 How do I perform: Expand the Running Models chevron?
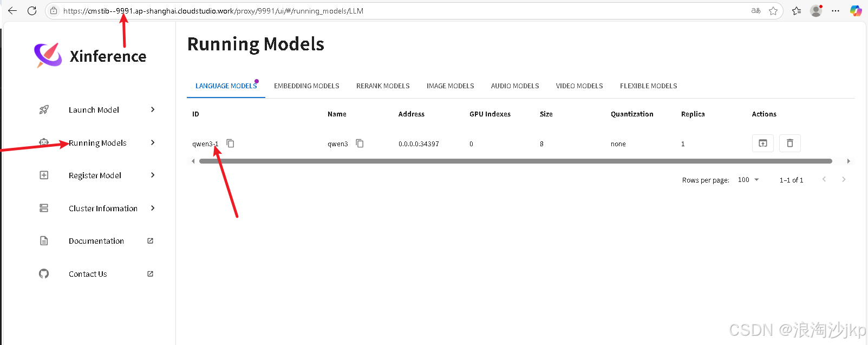153,142
